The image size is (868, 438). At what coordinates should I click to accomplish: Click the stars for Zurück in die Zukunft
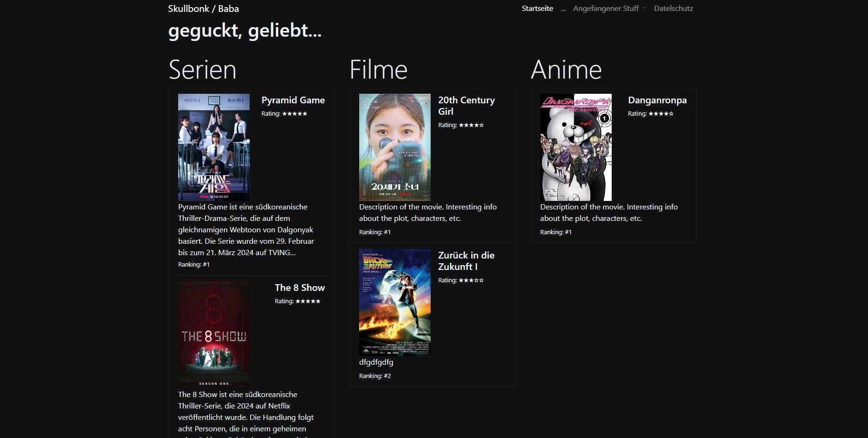coord(471,280)
